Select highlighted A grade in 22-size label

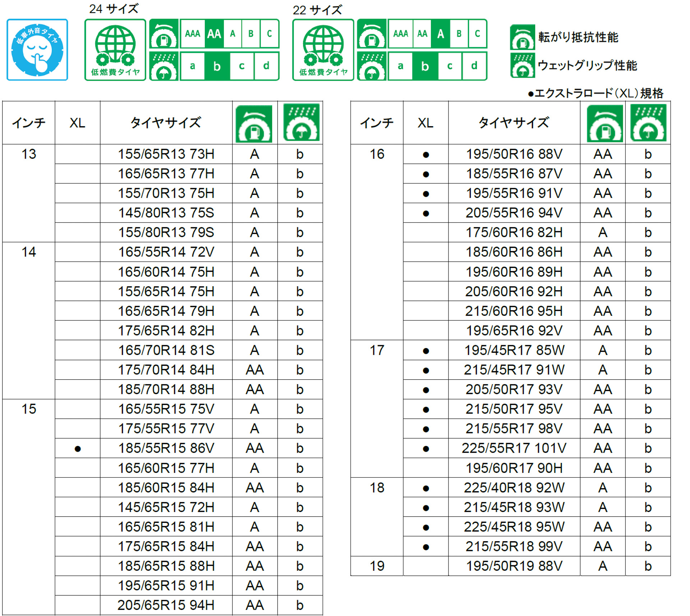pos(441,34)
